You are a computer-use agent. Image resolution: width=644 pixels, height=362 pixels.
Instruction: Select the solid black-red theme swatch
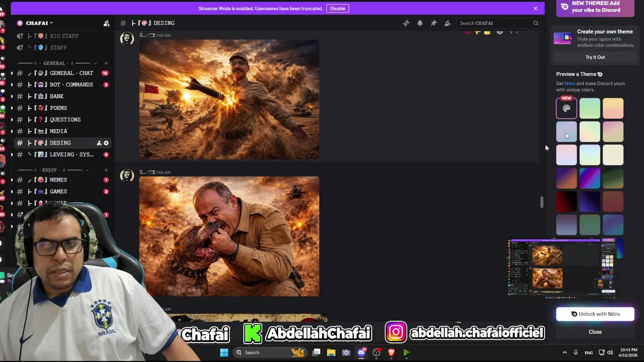tap(567, 202)
